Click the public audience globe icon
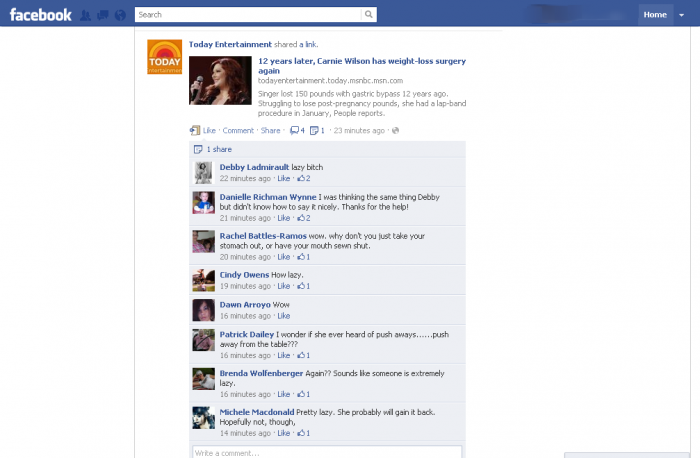This screenshot has height=458, width=700. pos(395,130)
